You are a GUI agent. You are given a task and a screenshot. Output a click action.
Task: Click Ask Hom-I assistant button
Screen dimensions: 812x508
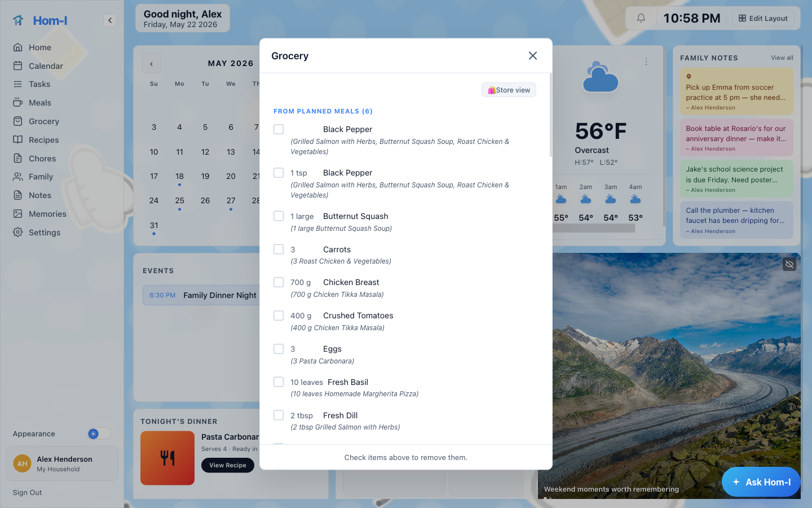(761, 482)
